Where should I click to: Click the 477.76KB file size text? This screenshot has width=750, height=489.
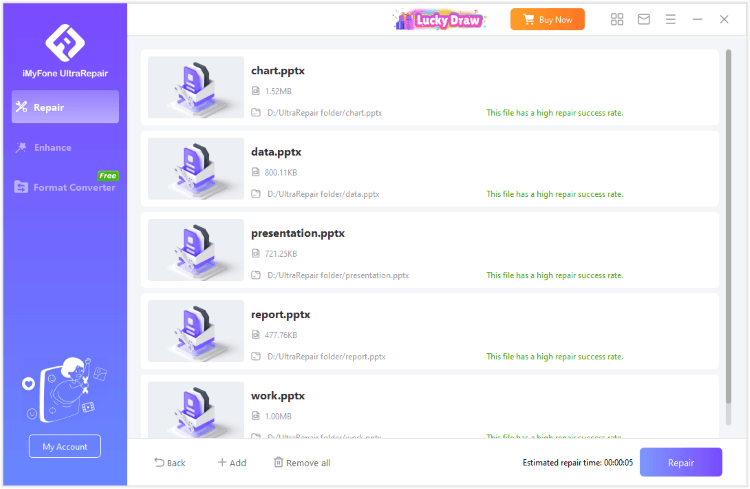pyautogui.click(x=281, y=335)
